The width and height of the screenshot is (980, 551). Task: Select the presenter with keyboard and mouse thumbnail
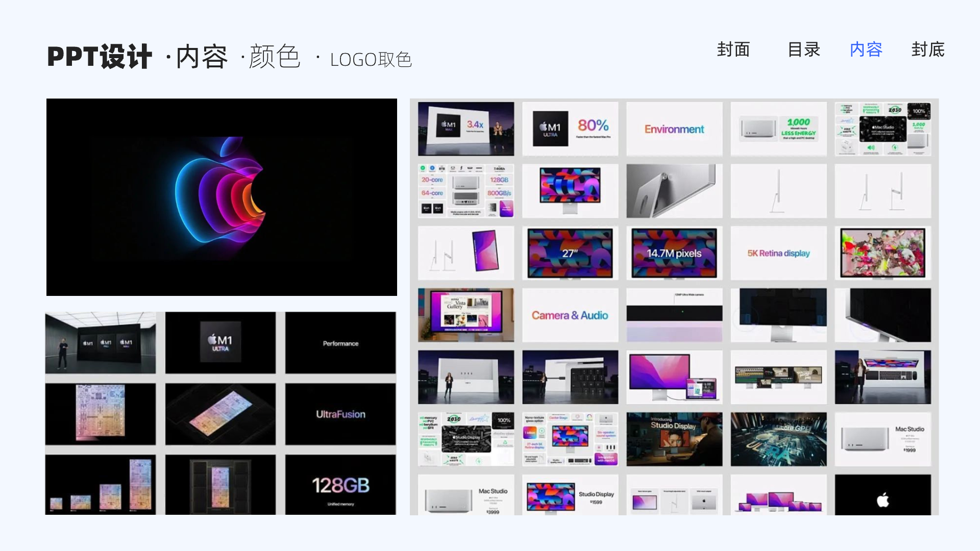click(883, 377)
